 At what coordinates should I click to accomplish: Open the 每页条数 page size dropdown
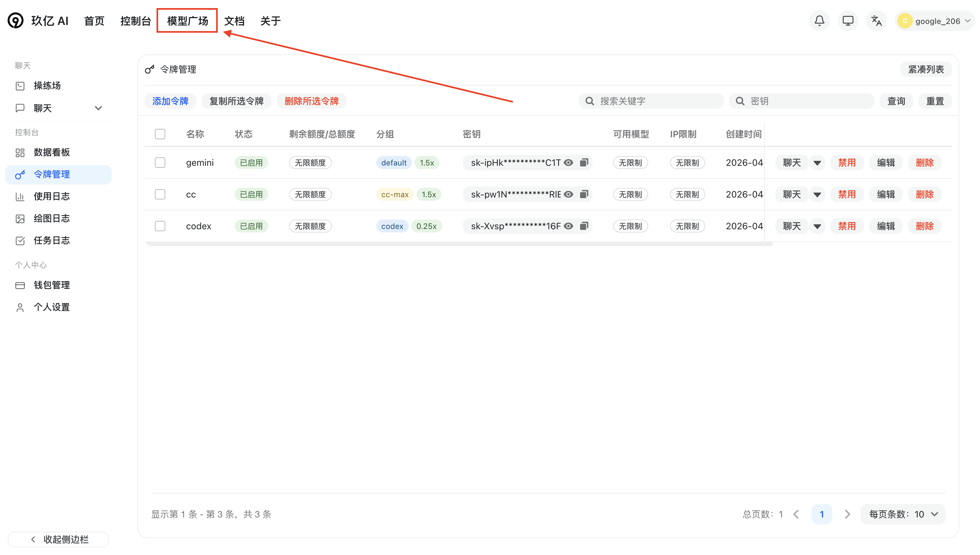903,514
